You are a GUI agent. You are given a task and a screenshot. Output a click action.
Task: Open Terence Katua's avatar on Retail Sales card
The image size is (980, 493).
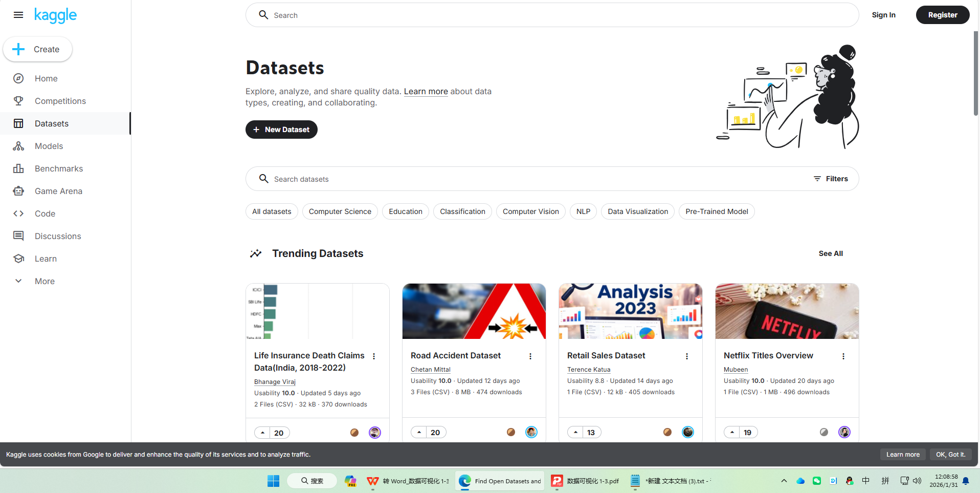click(x=688, y=432)
